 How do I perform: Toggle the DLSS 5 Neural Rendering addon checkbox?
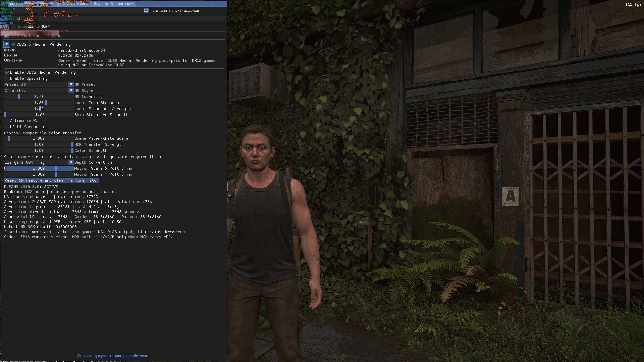pyautogui.click(x=13, y=44)
